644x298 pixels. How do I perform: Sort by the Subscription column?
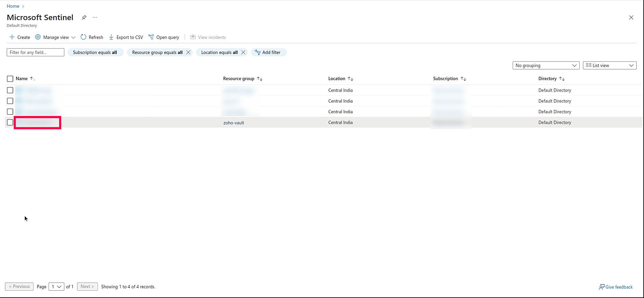[x=450, y=79]
